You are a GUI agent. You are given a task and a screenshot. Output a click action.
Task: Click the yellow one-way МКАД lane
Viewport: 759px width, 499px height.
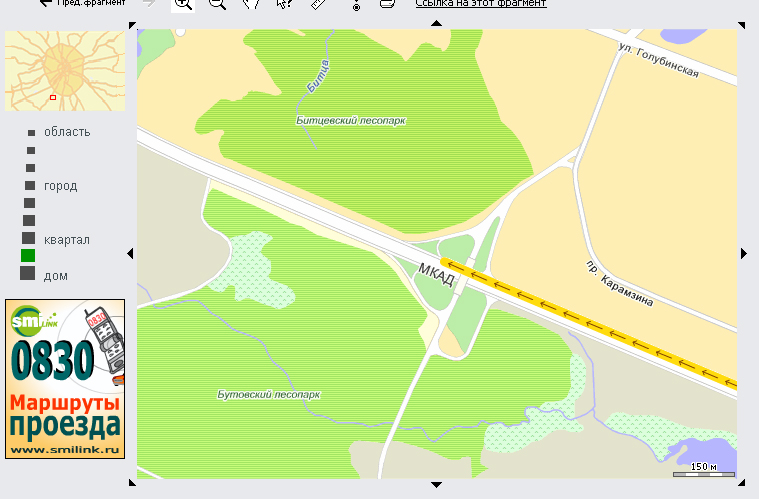pos(590,324)
